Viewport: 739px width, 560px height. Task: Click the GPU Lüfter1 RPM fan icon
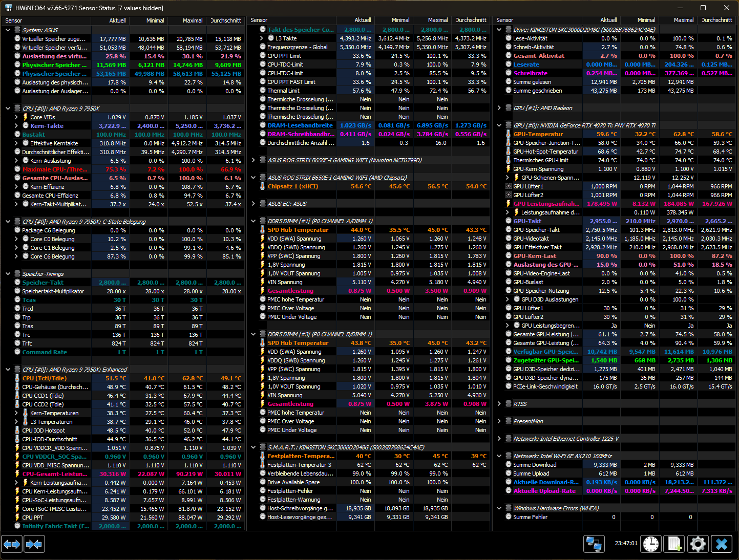click(x=509, y=186)
